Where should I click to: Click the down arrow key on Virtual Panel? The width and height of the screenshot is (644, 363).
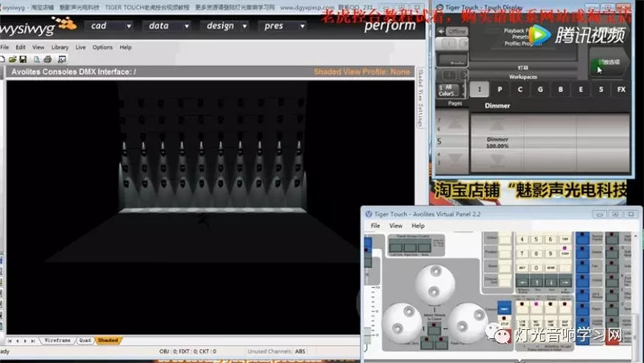click(x=551, y=283)
